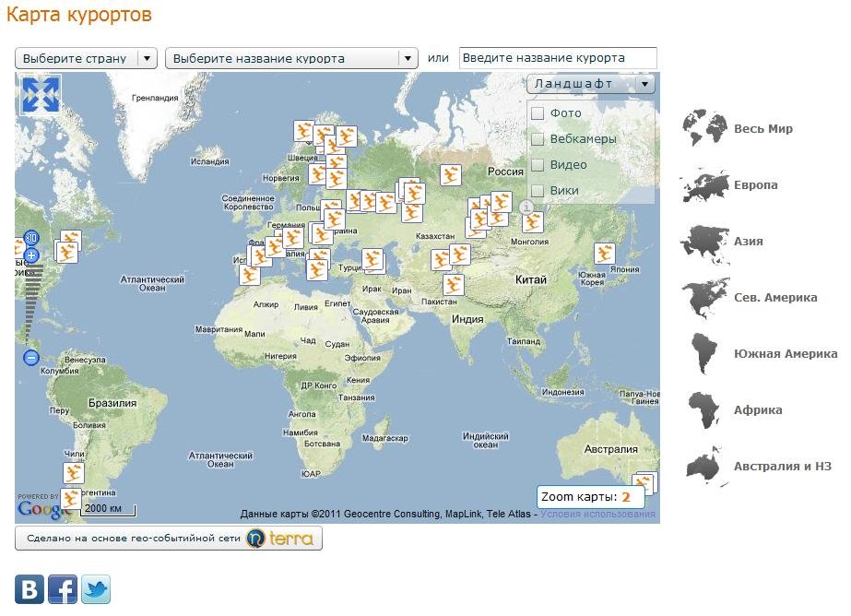
Task: Share via the Facebook icon
Action: click(x=63, y=589)
